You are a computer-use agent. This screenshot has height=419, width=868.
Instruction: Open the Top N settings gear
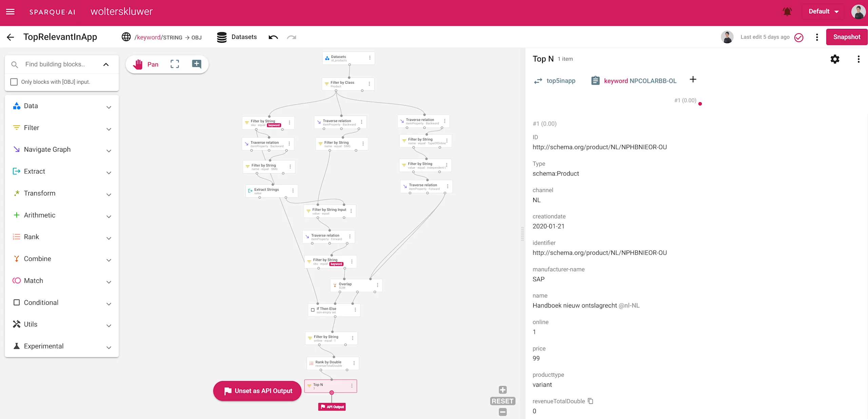pos(835,59)
